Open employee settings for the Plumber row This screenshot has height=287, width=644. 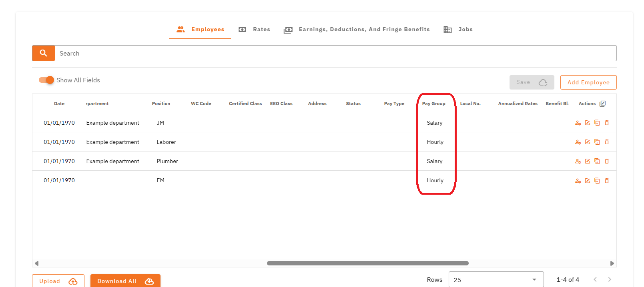(578, 161)
